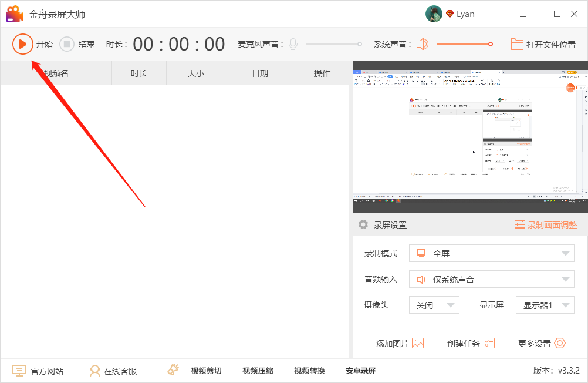Click the 打开文件位置 text link
The height and width of the screenshot is (383, 588).
click(551, 44)
